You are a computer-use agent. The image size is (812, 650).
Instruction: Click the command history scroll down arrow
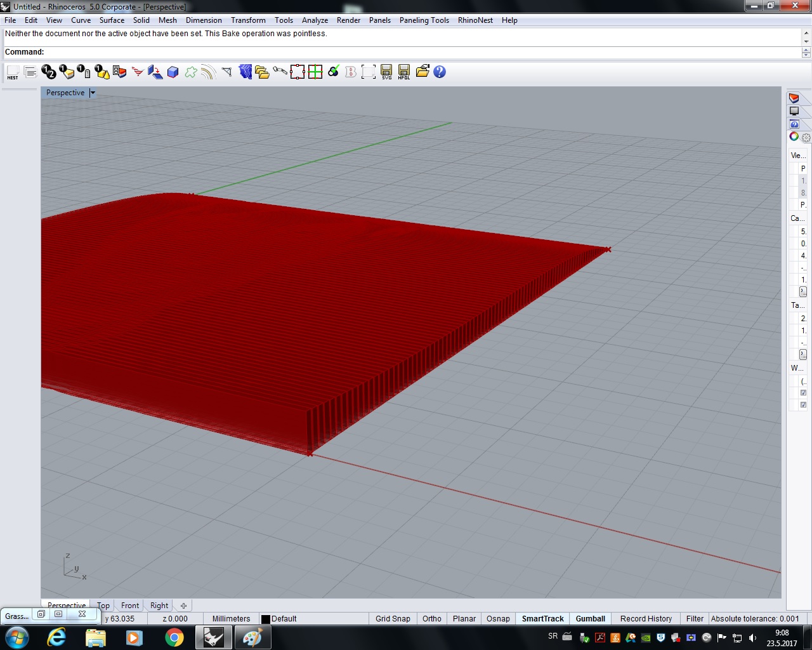(806, 41)
